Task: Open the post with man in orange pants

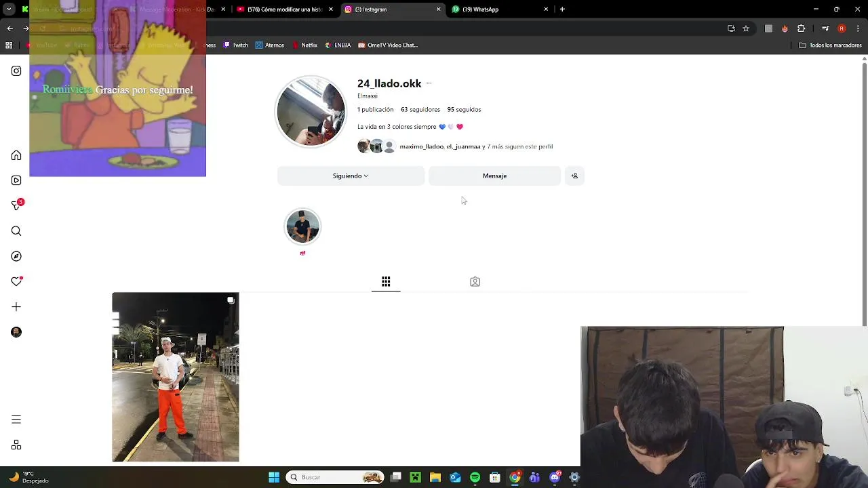Action: click(176, 377)
